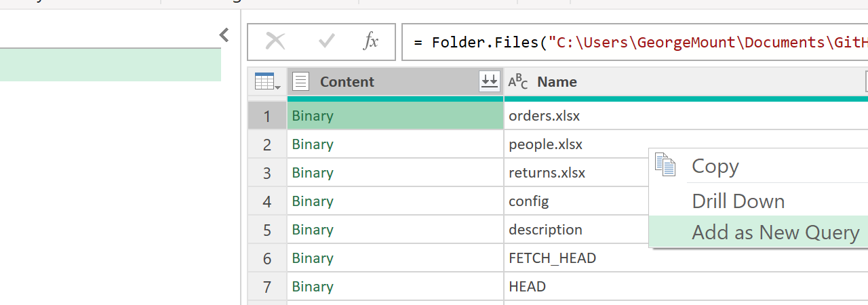This screenshot has height=305, width=868.
Task: Click the fx function icon
Action: tap(371, 42)
